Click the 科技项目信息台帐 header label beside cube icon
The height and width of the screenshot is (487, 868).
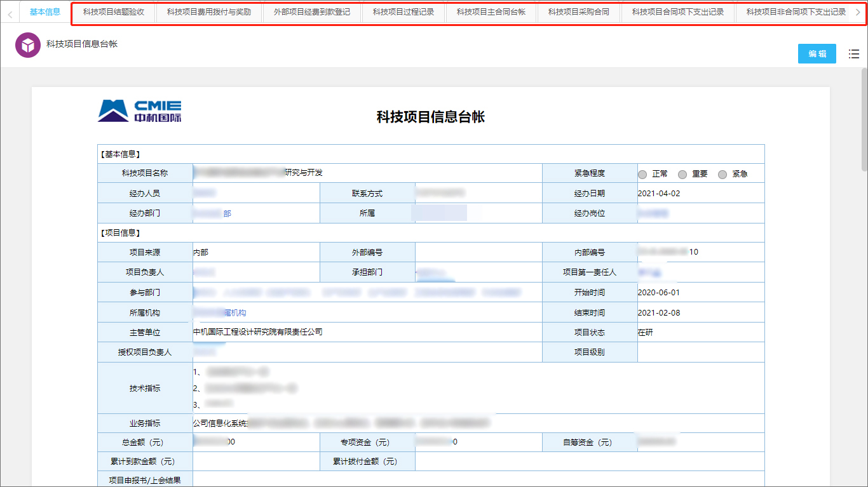82,44
